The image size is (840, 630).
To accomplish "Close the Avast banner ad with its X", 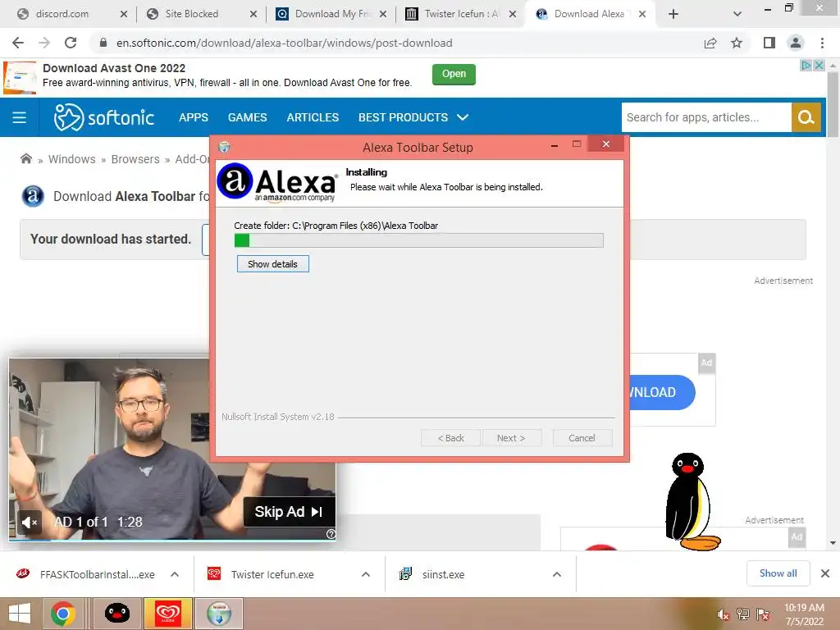I will click(x=819, y=66).
